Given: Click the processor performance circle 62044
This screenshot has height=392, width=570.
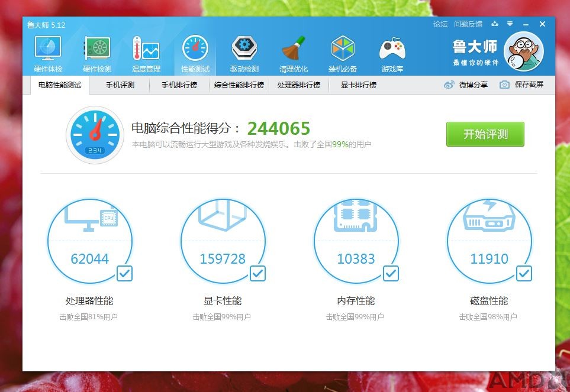Looking at the screenshot, I should (89, 241).
